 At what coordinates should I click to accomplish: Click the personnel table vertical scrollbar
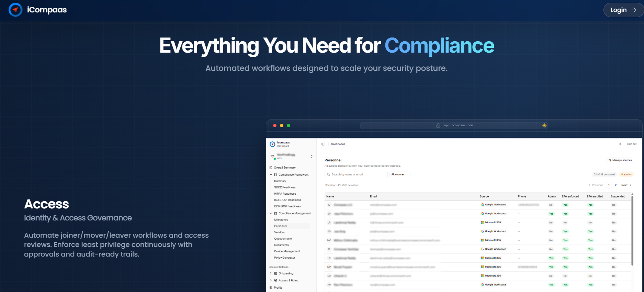pyautogui.click(x=632, y=229)
